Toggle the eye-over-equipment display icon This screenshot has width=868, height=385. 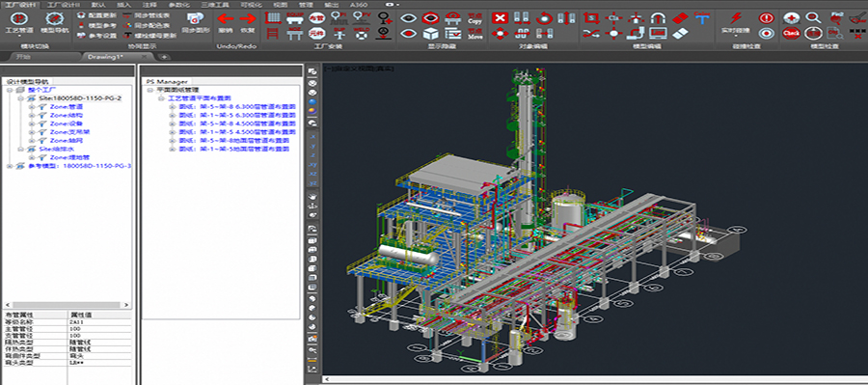pos(452,18)
